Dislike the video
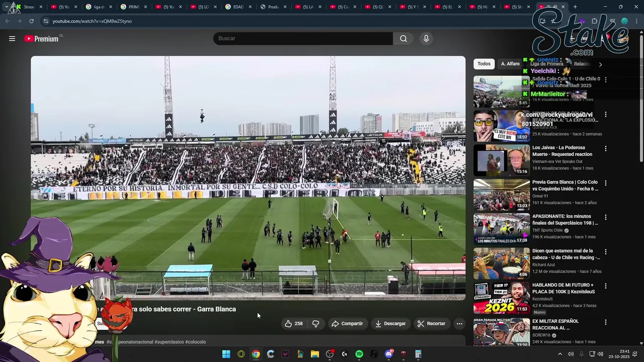The image size is (644, 362). 316,324
